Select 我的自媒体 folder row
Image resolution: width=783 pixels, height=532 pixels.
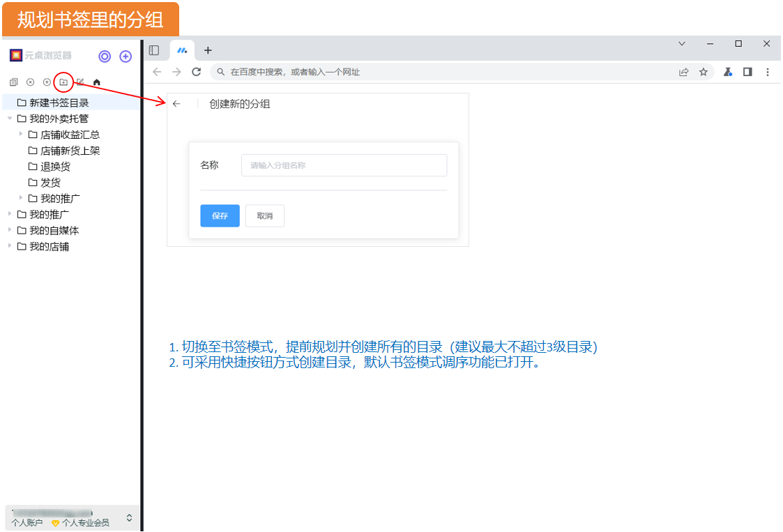[x=71, y=230]
